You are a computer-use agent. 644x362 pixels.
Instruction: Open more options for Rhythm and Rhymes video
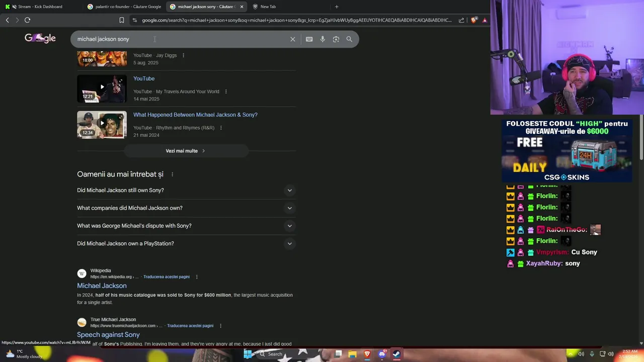pyautogui.click(x=221, y=128)
